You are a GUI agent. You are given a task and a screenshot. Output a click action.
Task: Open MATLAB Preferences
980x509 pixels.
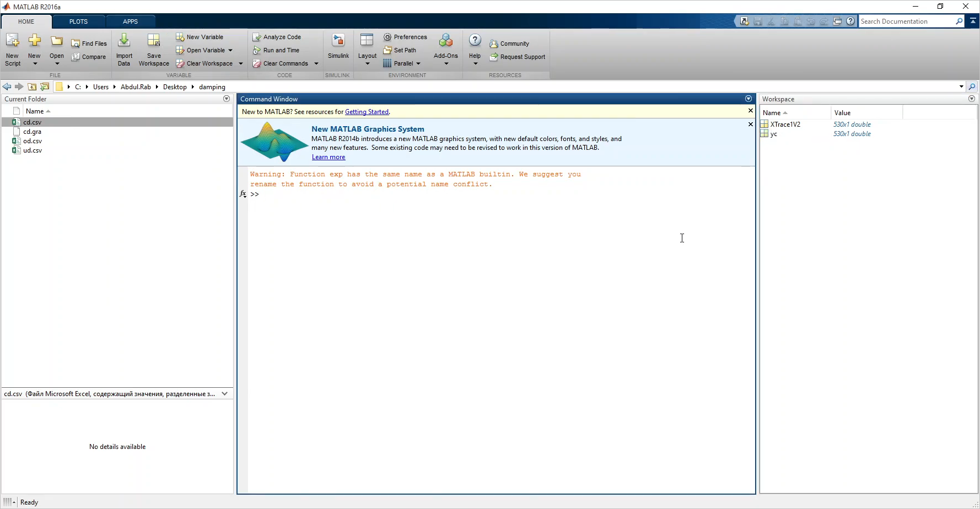tap(405, 37)
